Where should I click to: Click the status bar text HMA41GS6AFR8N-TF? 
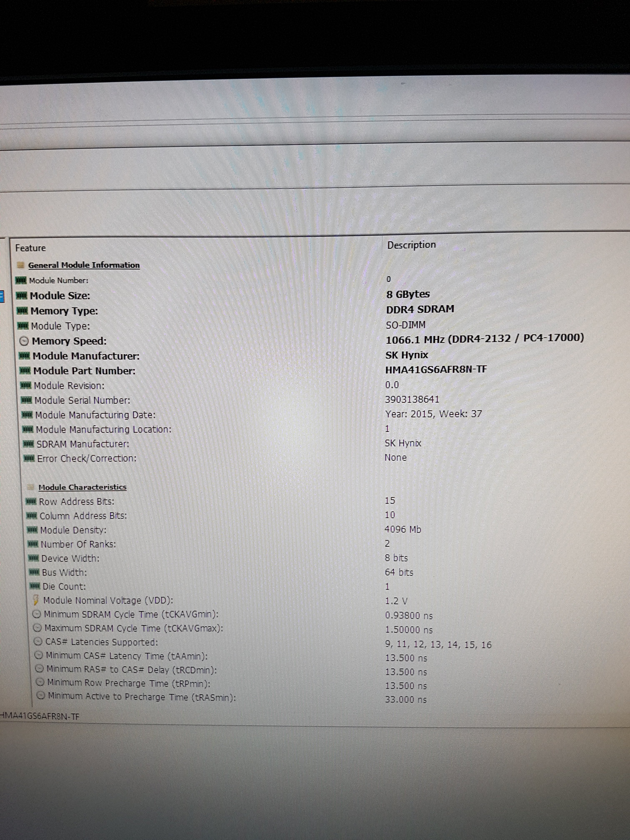click(x=40, y=716)
